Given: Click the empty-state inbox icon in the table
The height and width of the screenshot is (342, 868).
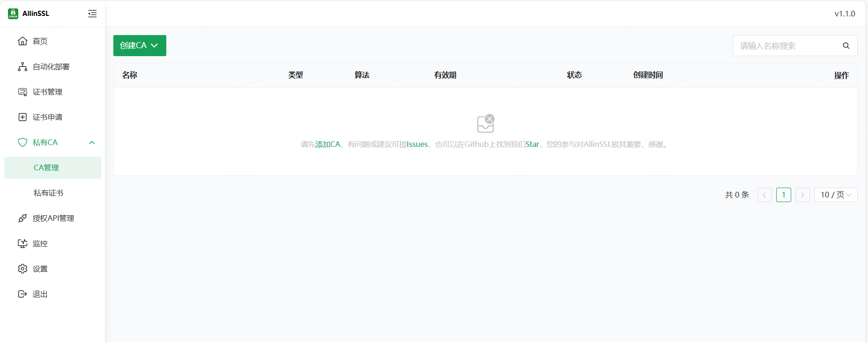Looking at the screenshot, I should (486, 124).
